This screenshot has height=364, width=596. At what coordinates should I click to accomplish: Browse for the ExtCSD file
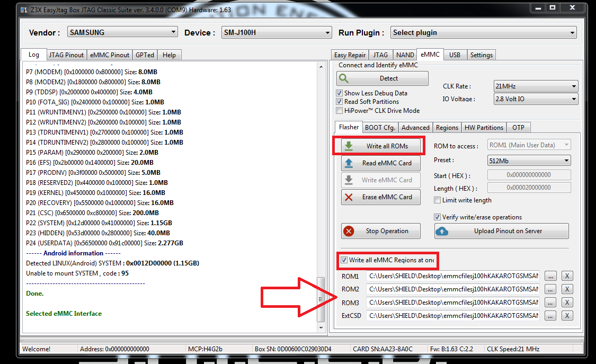[550, 316]
